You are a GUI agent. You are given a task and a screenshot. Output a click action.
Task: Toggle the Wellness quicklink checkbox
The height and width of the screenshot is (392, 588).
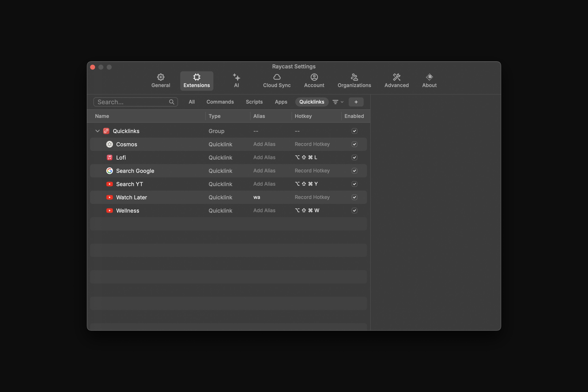(354, 210)
